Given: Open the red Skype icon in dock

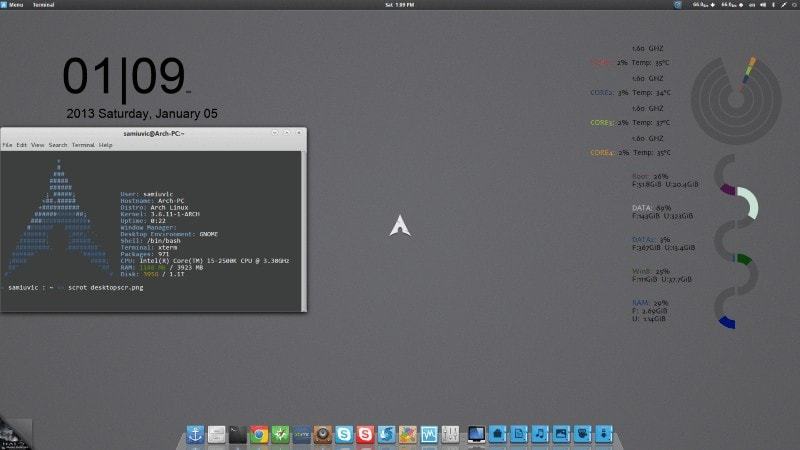Looking at the screenshot, I should (366, 435).
